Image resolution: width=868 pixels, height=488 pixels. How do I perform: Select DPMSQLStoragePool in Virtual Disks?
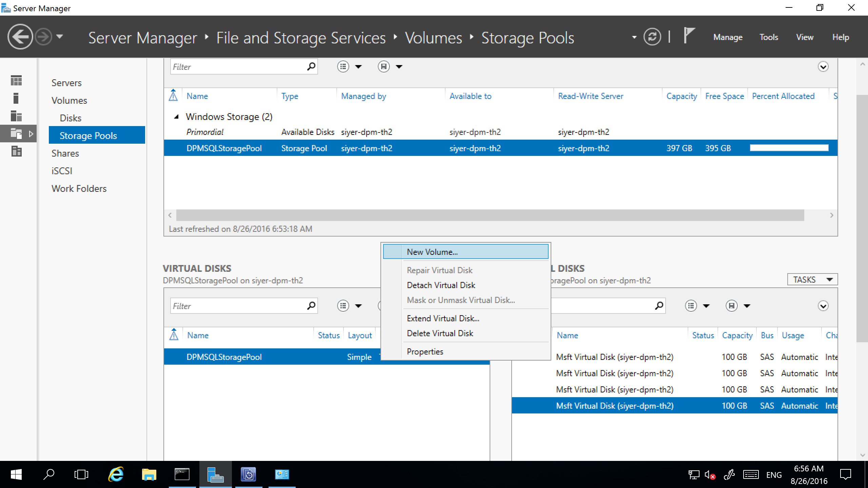click(x=224, y=356)
